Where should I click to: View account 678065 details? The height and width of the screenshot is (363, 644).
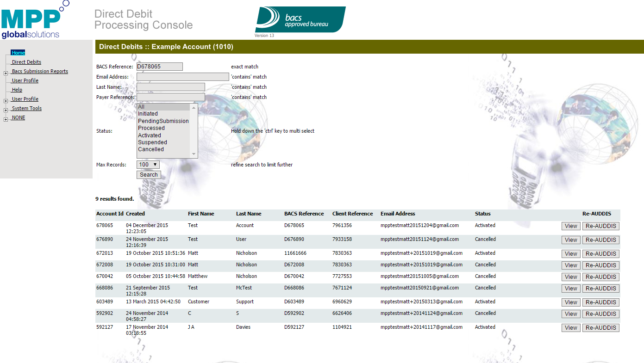point(571,226)
